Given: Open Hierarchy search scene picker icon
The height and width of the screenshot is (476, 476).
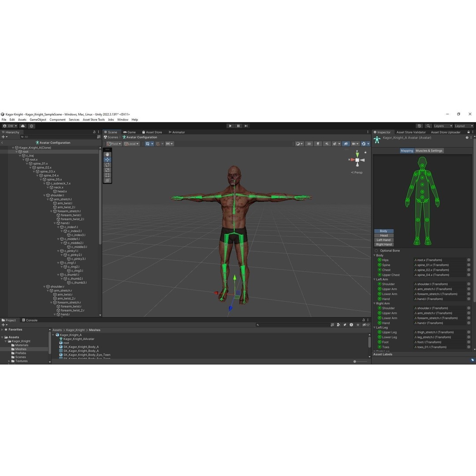Looking at the screenshot, I should click(x=98, y=137).
